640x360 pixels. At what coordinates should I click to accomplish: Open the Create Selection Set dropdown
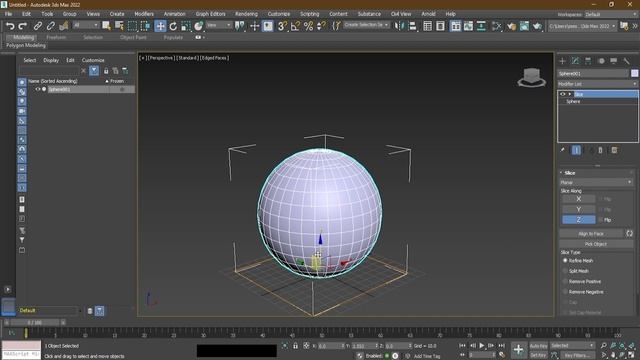366,25
